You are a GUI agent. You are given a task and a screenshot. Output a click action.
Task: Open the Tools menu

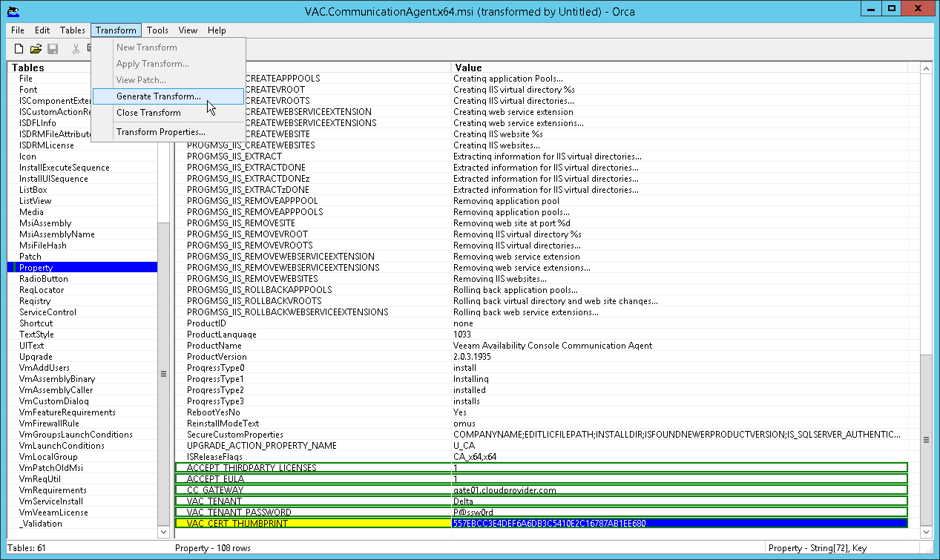(157, 30)
